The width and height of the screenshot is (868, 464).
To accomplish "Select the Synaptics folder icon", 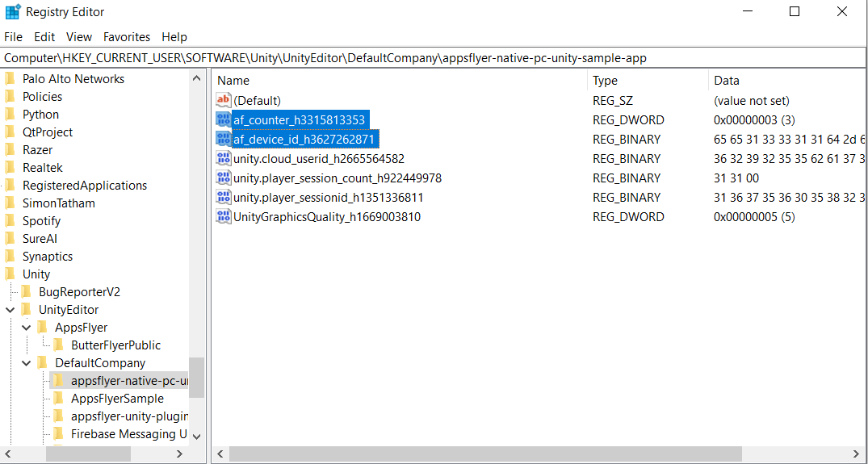I will [10, 256].
